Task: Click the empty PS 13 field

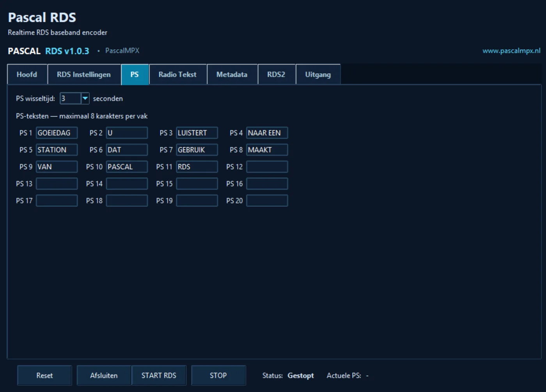Action: [x=57, y=184]
